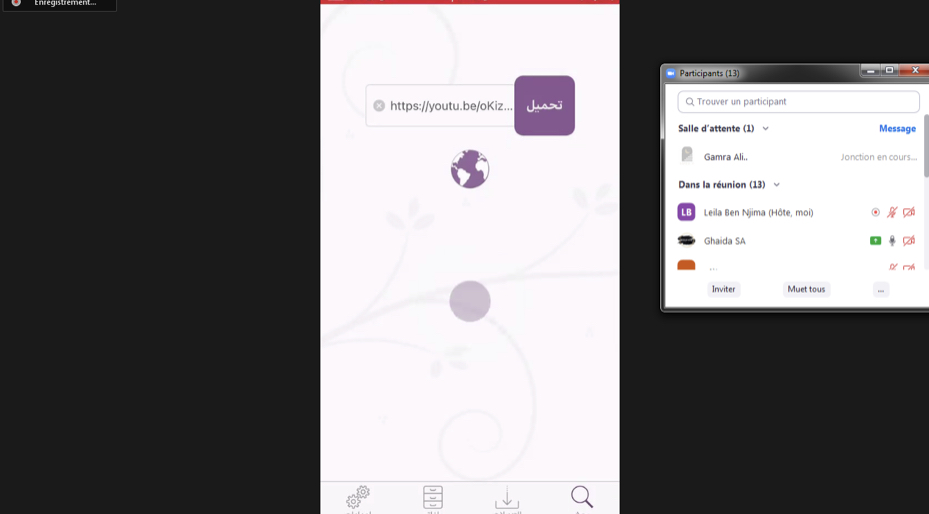Tap the gray circular touch indicator

point(470,301)
